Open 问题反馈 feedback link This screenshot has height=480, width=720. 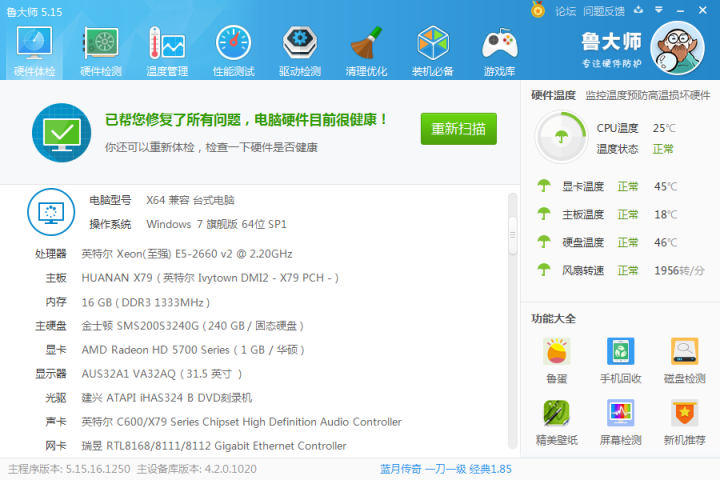(604, 11)
